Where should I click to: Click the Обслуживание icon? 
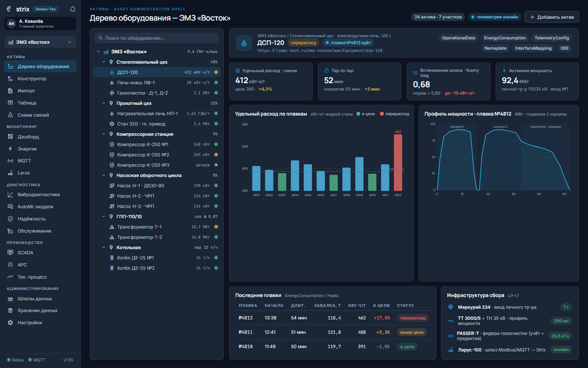[10, 231]
